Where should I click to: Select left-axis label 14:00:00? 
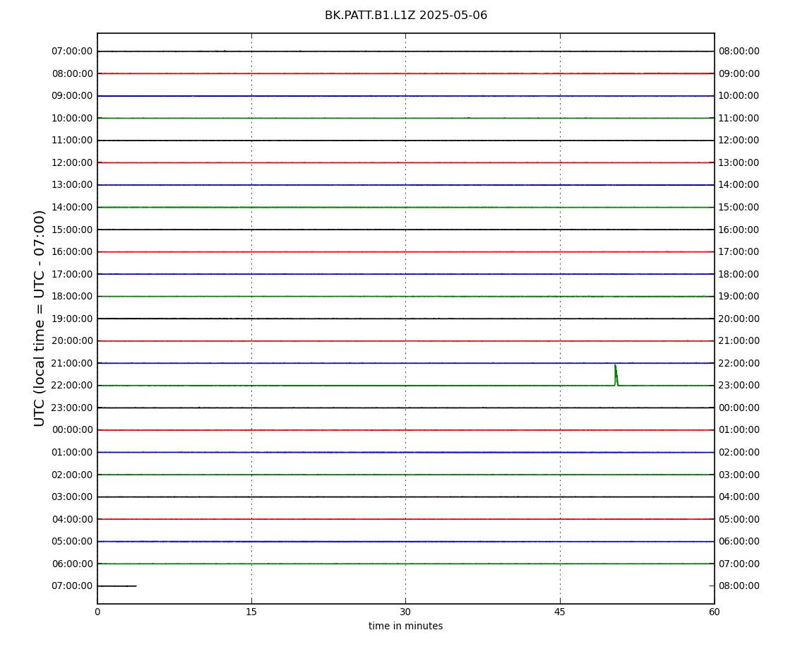coord(72,207)
